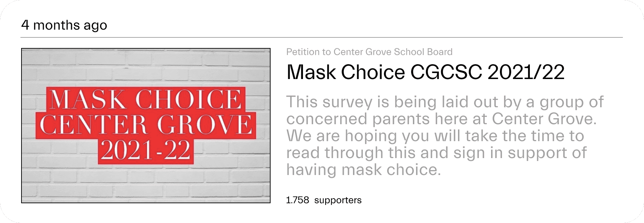Click "Center Grove School Board" recipient name
The height and width of the screenshot is (223, 644).
(392, 52)
